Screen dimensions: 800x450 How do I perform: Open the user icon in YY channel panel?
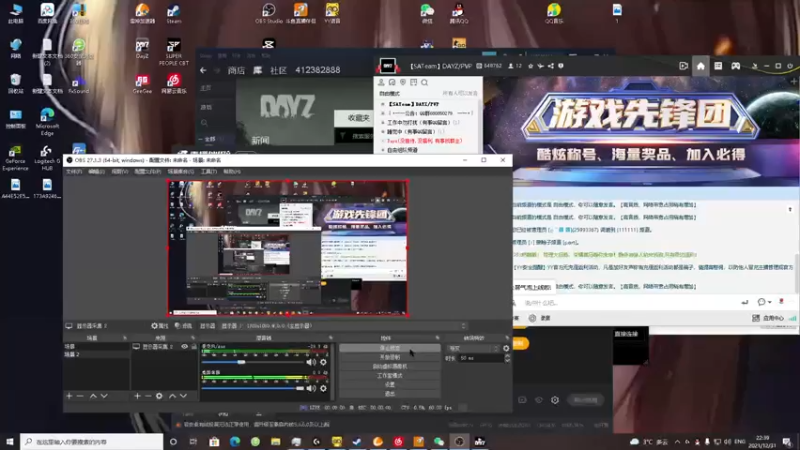click(x=381, y=82)
